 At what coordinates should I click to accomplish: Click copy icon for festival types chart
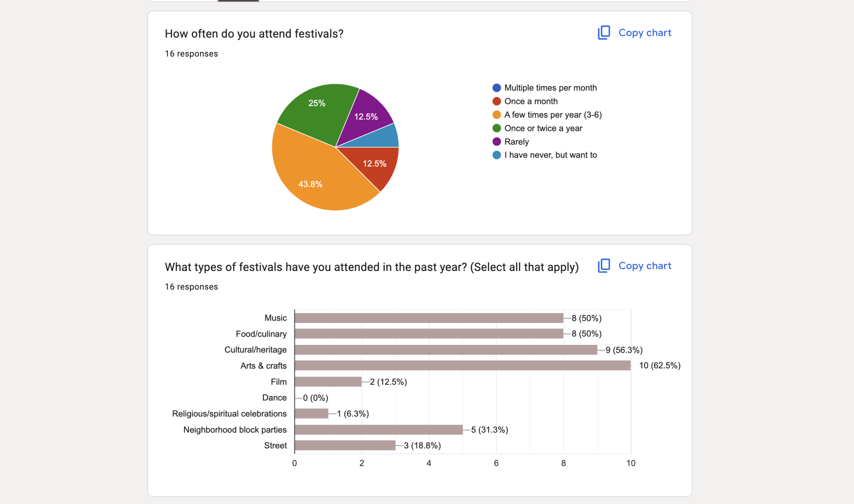(603, 266)
